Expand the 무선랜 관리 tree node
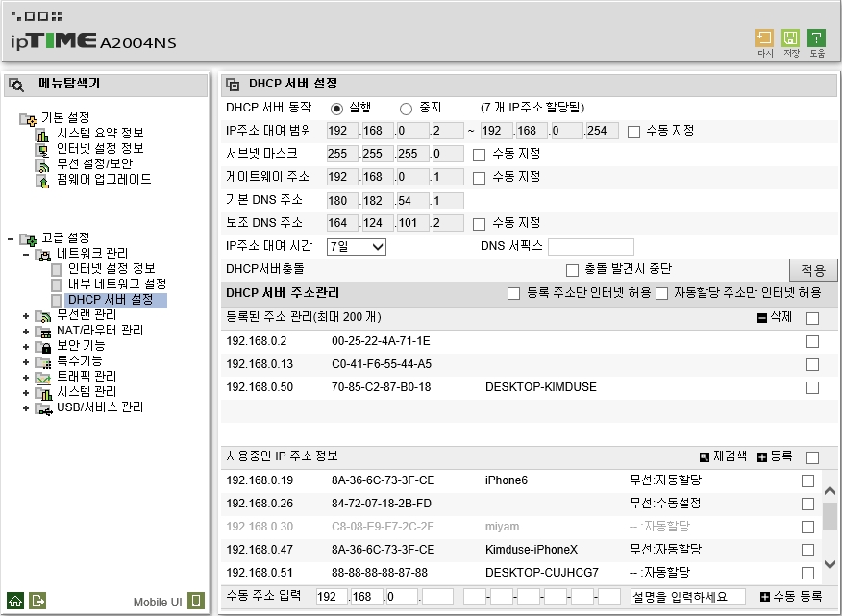The height and width of the screenshot is (616, 842). 25,316
